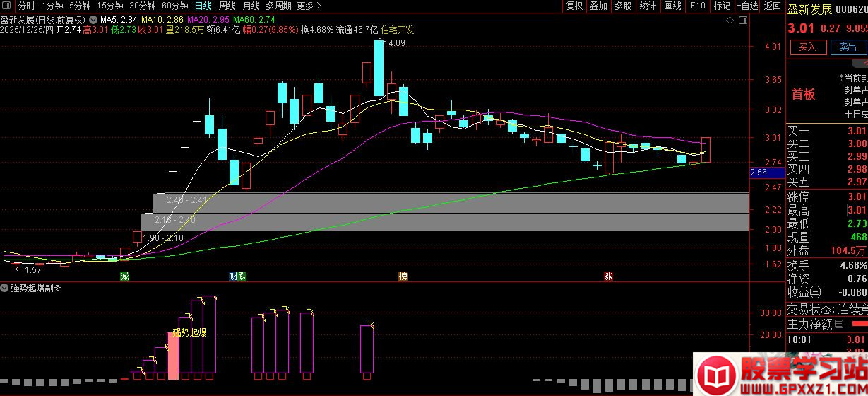Image resolution: width=868 pixels, height=396 pixels.
Task: Expand the indicator dropdown beside 盈新发展 title
Action: [x=93, y=19]
